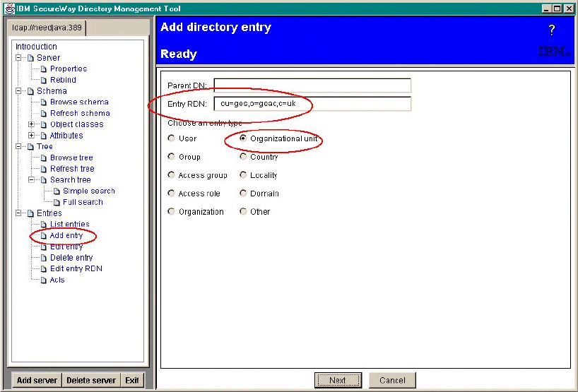Click the page icon beside Search tree
This screenshot has height=392, width=578.
click(44, 180)
